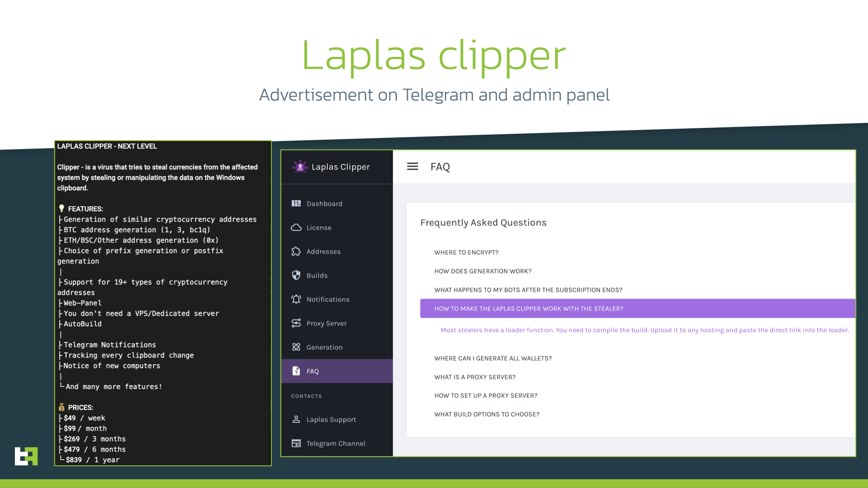Expand the bots after subscription ends question
Screen dimensions: 868x488
[528, 290]
